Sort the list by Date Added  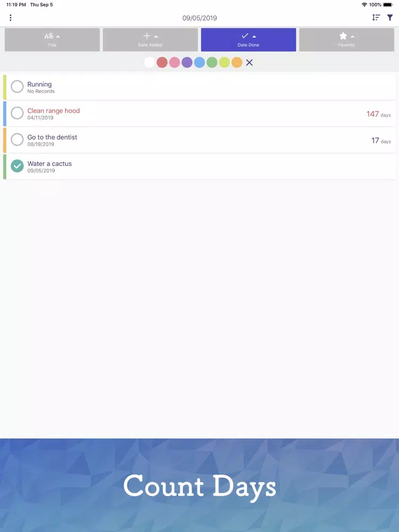[151, 40]
